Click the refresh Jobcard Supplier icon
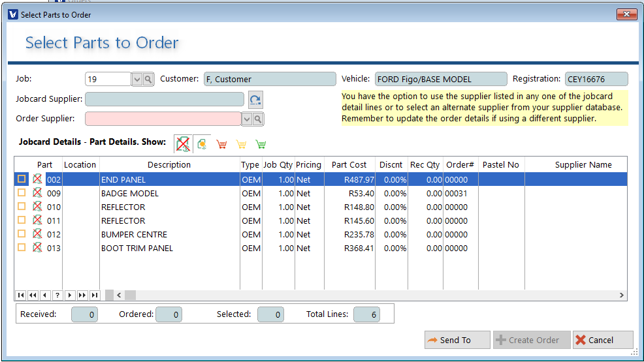 coord(255,100)
